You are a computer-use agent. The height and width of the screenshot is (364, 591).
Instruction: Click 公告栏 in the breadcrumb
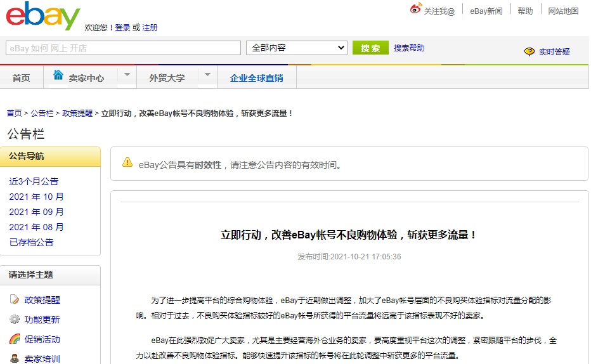tap(42, 113)
